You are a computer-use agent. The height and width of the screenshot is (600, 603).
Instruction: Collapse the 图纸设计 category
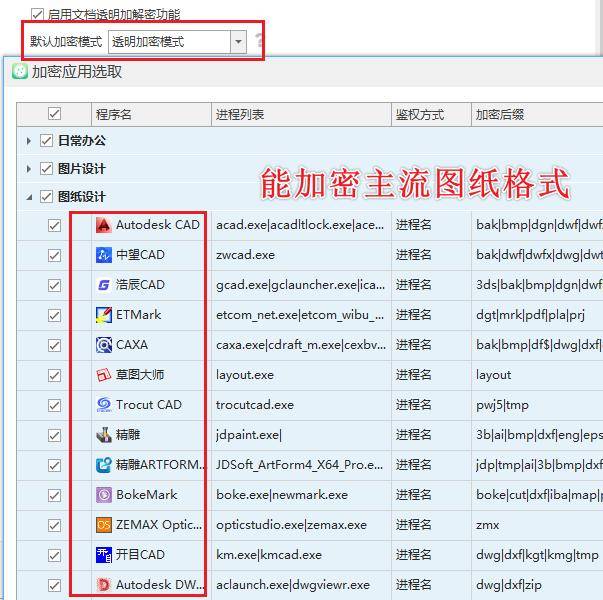tap(29, 197)
